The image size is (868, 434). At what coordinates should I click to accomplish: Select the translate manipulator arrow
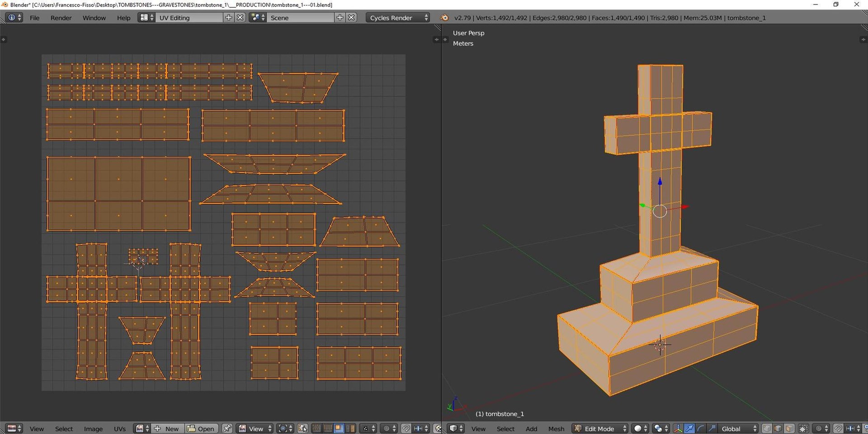pos(689,428)
